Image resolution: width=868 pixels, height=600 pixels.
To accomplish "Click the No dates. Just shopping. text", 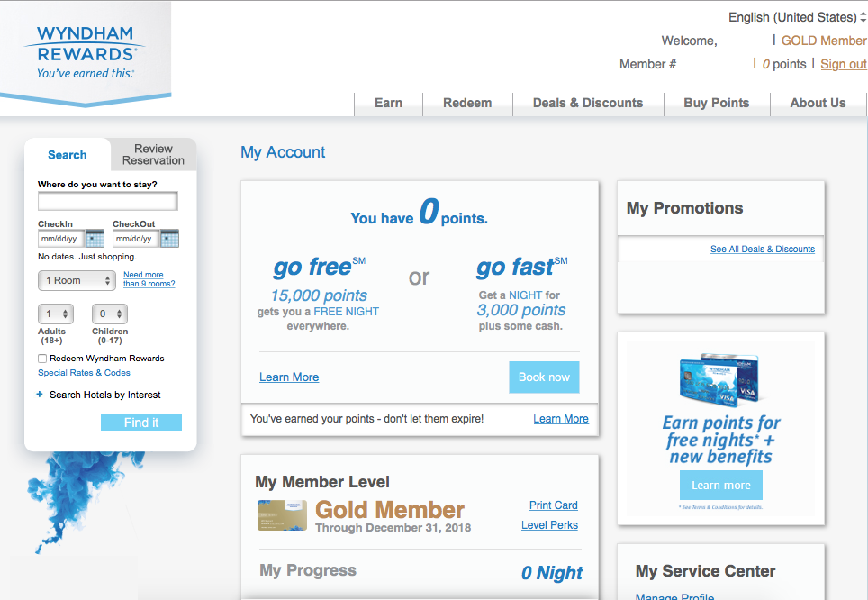I will click(x=87, y=257).
